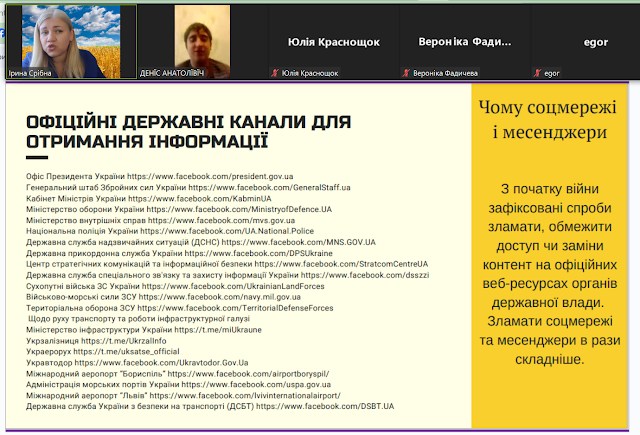
Task: Open mvs.gov.ua facebook link
Action: (x=222, y=220)
